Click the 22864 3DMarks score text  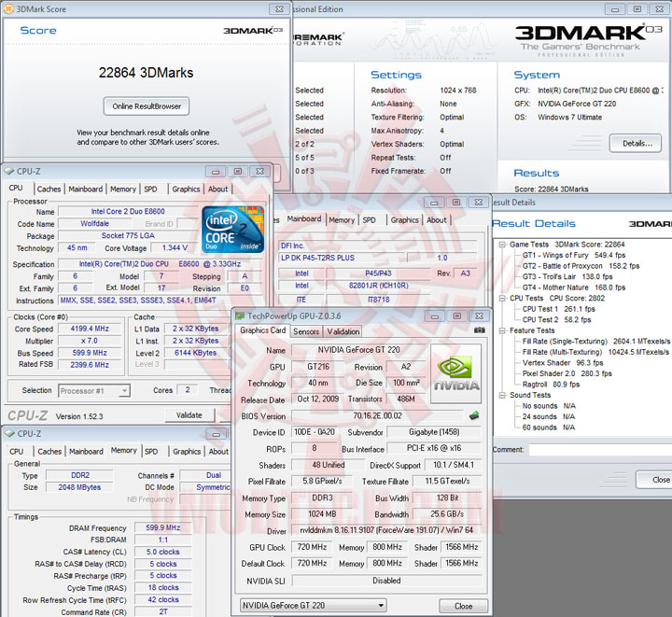146,73
